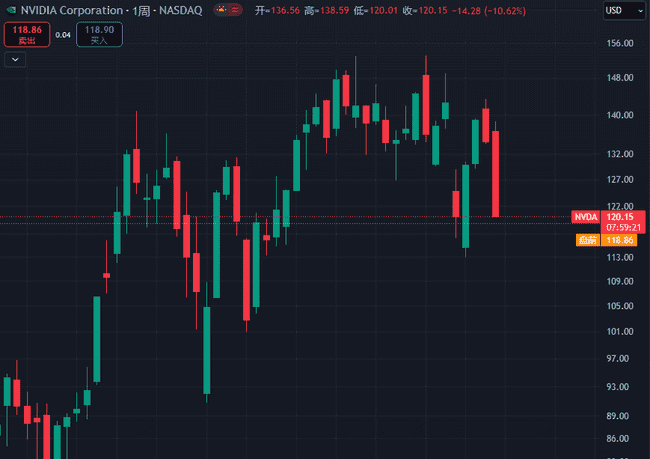The width and height of the screenshot is (650, 459).
Task: Click the 收=120.15 close value
Action: [425, 10]
